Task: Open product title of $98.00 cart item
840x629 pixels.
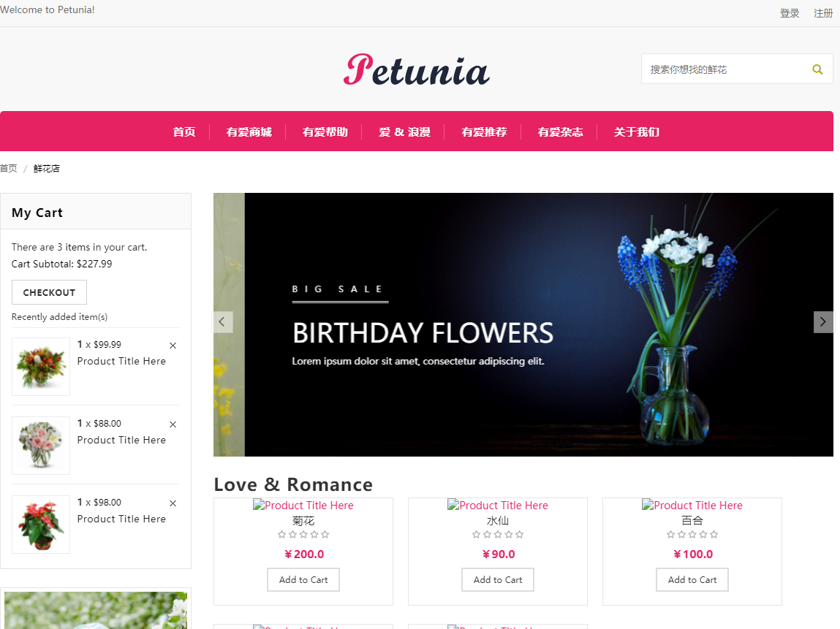Action: (x=121, y=519)
